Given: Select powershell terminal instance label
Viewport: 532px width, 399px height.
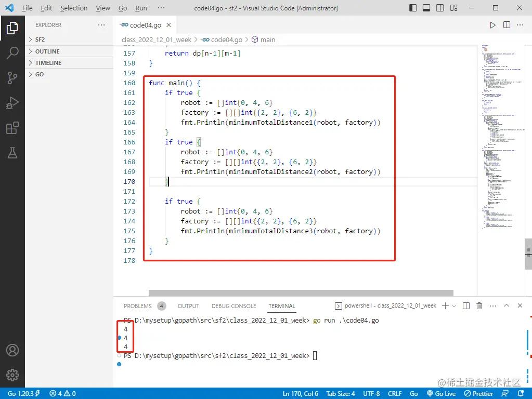Looking at the screenshot, I should coord(385,306).
